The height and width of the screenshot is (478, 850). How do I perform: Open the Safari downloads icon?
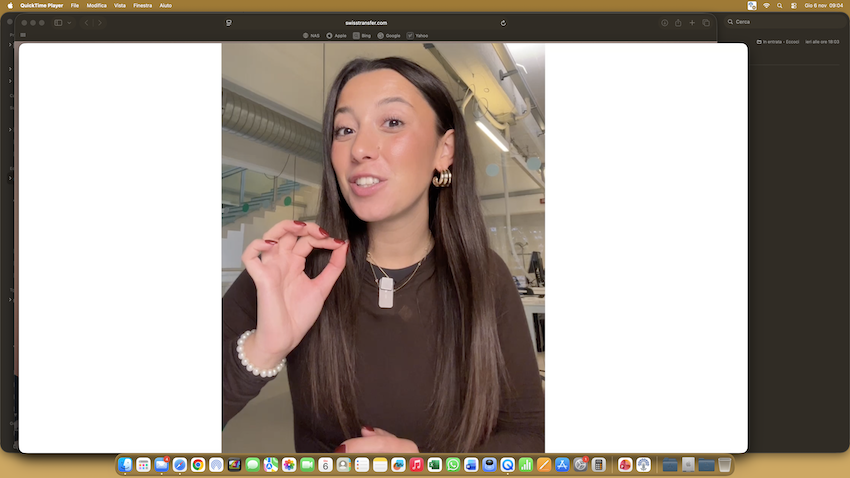click(664, 22)
